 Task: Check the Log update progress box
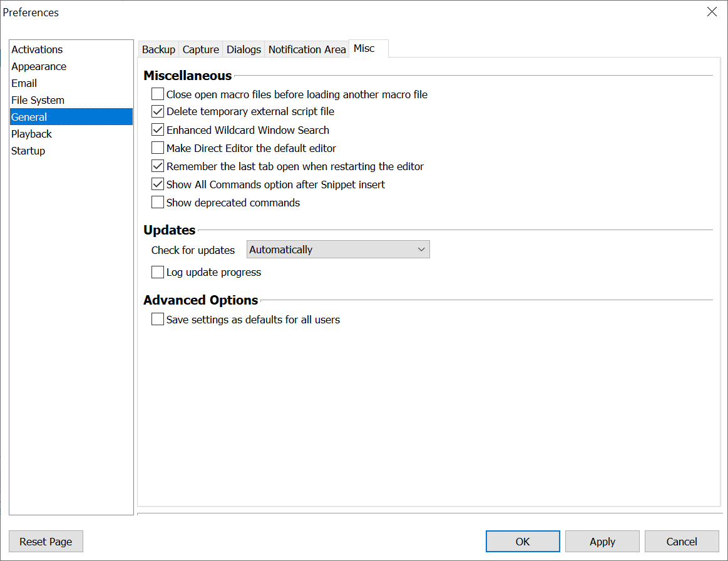158,272
